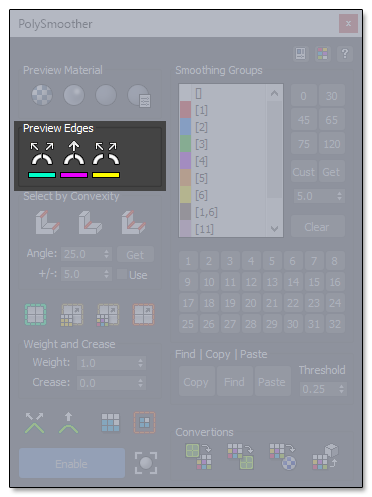Viewport: 372px width, 497px height.
Task: Click the Angle spinner arrows
Action: (x=106, y=254)
